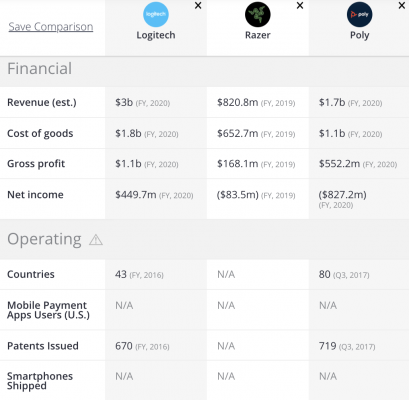Open the Poly logo icon
The width and height of the screenshot is (409, 400).
point(359,14)
